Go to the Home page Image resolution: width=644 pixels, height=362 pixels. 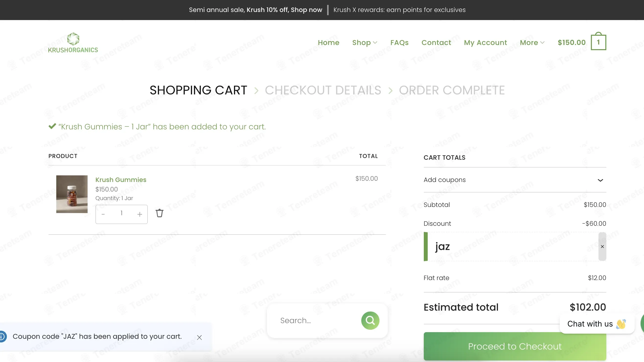(x=329, y=43)
